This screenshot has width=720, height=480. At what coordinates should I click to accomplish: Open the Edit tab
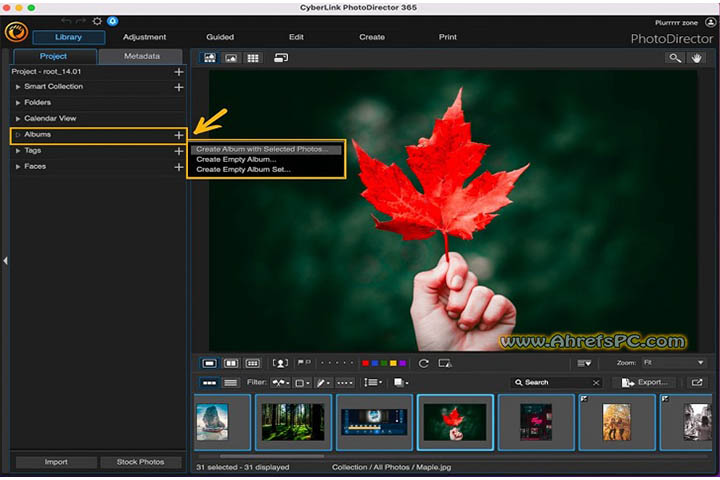coord(296,37)
